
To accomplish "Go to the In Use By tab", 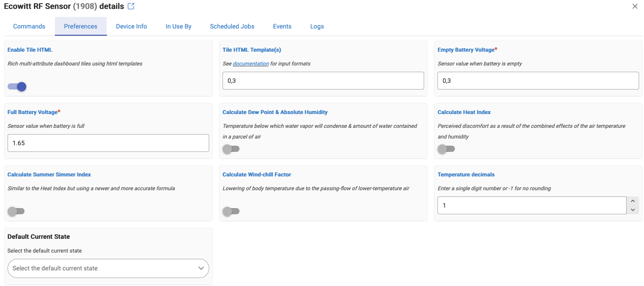I will coord(178,26).
